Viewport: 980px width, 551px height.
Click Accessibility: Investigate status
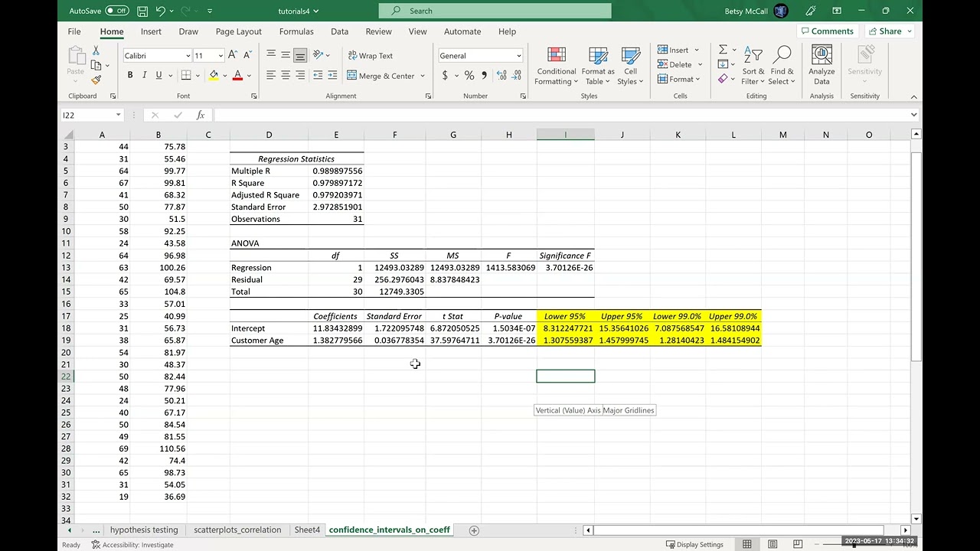coord(132,545)
